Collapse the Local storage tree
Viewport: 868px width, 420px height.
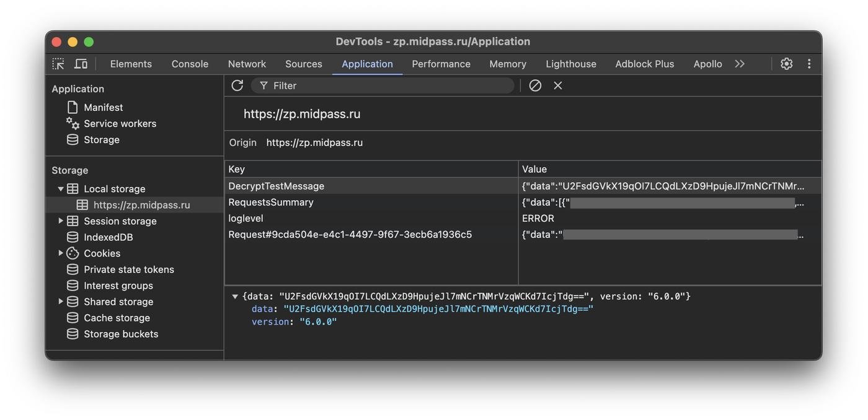coord(61,189)
